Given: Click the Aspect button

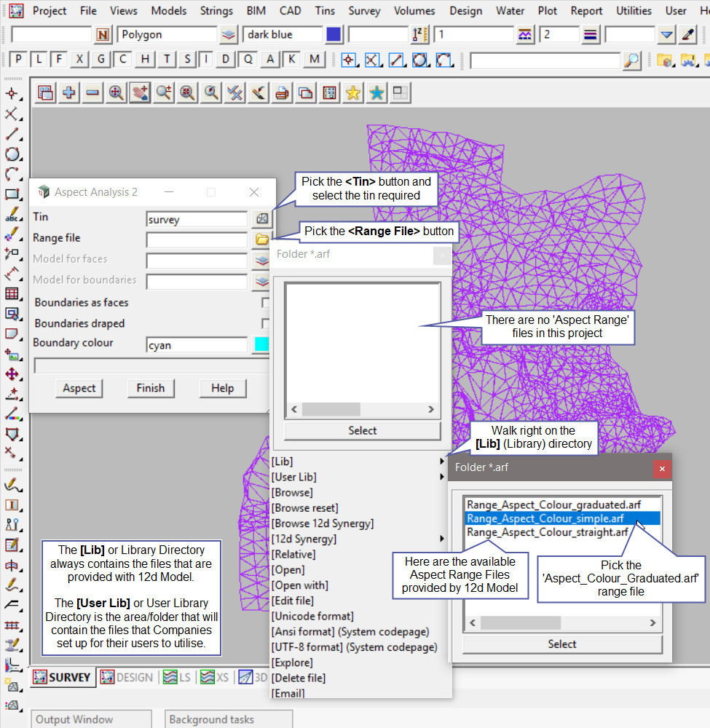Looking at the screenshot, I should [x=79, y=388].
